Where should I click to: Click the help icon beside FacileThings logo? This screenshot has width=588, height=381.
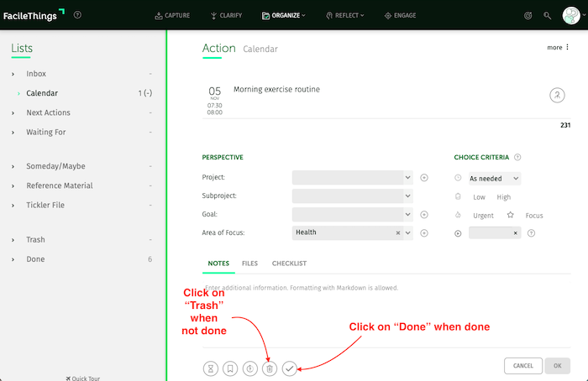pos(78,15)
